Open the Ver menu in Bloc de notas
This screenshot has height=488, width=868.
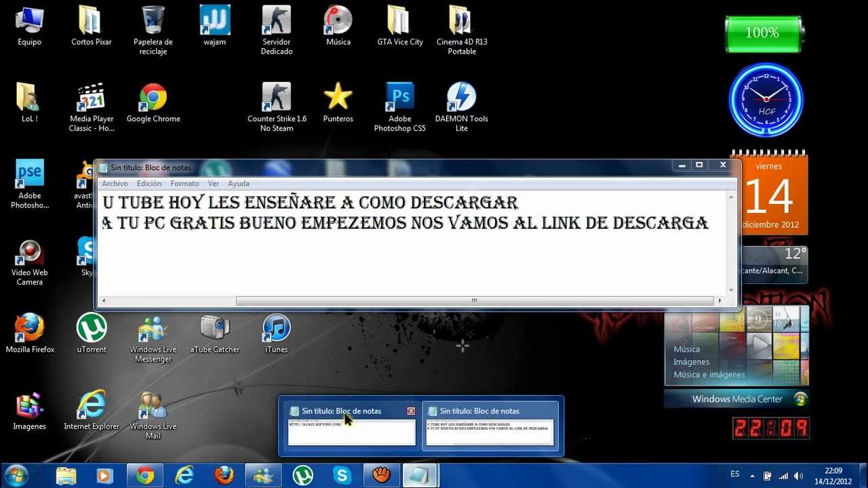[x=214, y=184]
